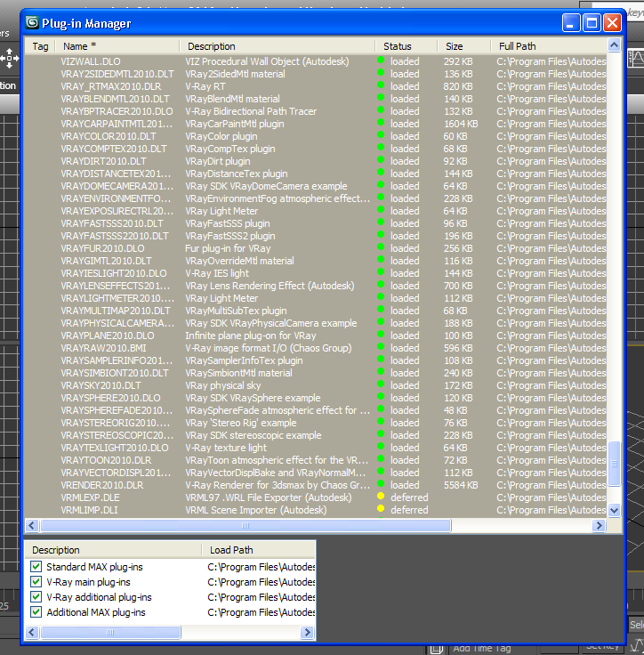644x655 pixels.
Task: Select the VRAYMULTIMAP2010.DLT row
Action: click(315, 311)
